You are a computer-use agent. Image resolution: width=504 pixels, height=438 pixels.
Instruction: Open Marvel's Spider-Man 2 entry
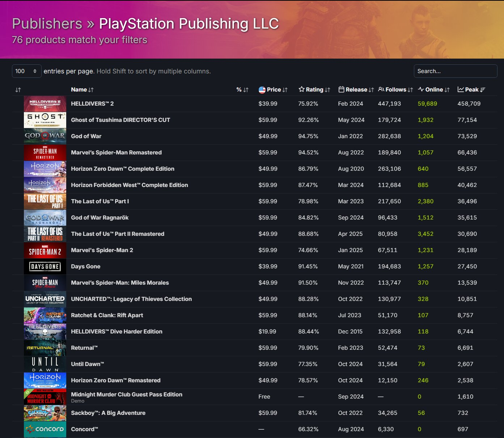102,250
